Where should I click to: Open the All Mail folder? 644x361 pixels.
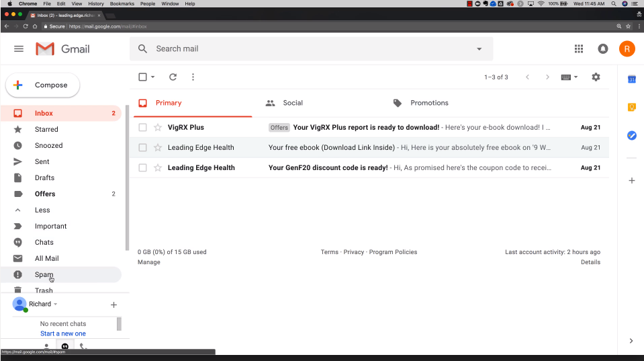pyautogui.click(x=61, y=258)
